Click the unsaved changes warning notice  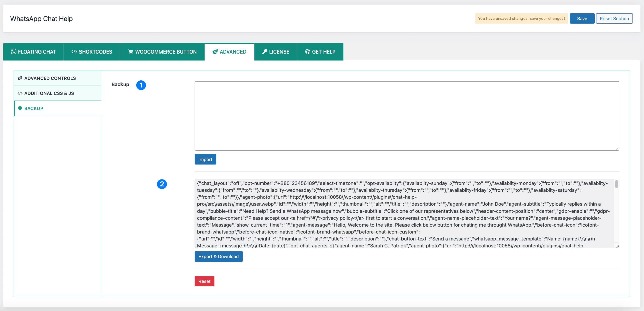[521, 19]
